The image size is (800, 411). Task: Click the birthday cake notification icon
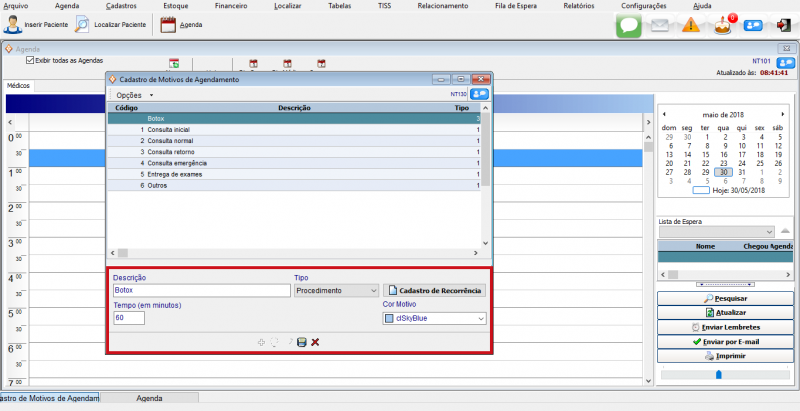(723, 26)
